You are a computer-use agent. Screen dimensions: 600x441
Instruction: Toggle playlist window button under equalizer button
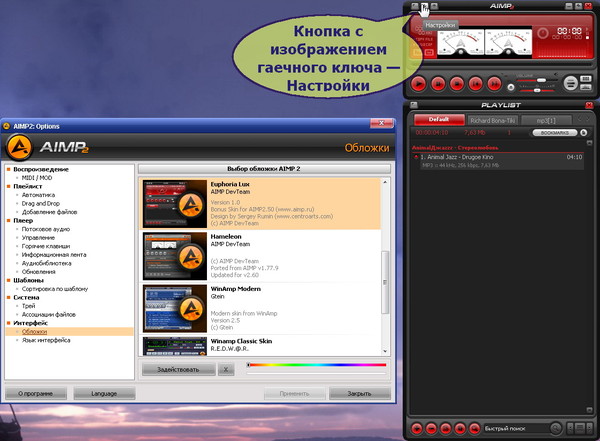[586, 88]
